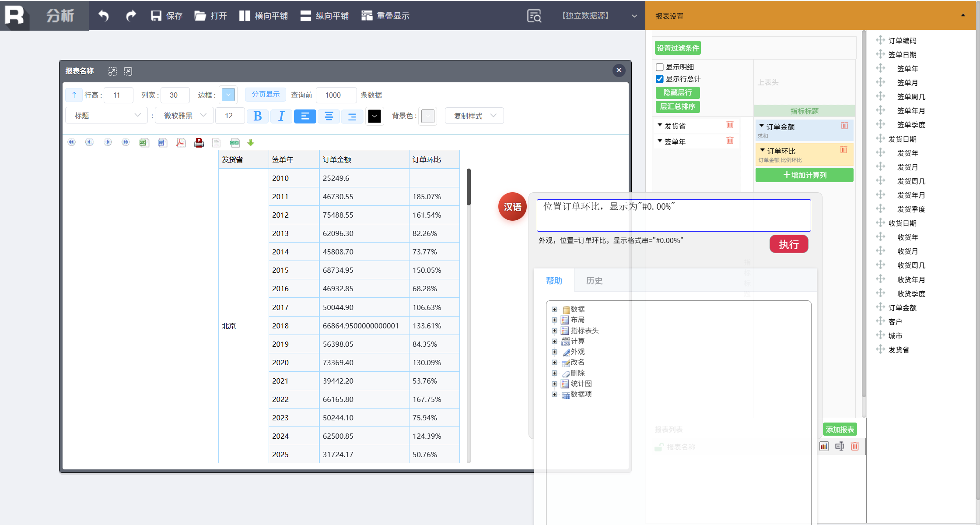Toggle bold text formatting
The width and height of the screenshot is (980, 525).
click(257, 116)
